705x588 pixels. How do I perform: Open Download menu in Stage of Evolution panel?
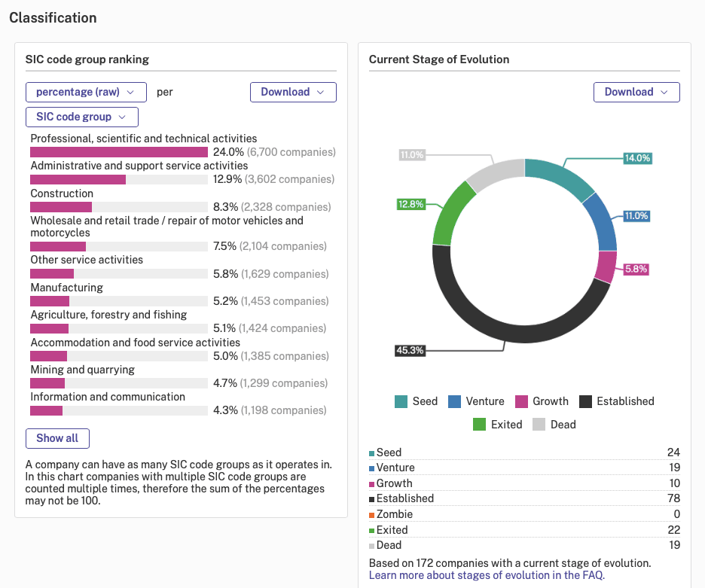tap(636, 92)
